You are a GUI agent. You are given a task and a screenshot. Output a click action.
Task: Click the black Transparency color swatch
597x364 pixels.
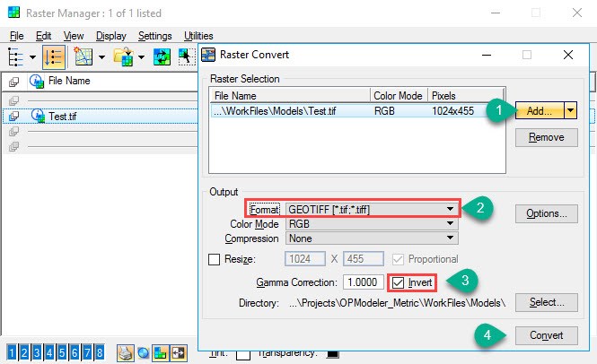[333, 354]
